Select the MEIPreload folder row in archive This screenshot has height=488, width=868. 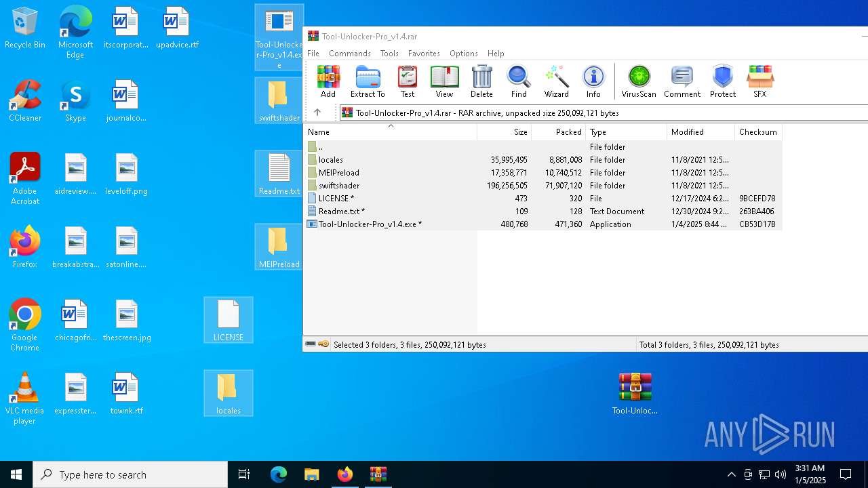pos(542,173)
